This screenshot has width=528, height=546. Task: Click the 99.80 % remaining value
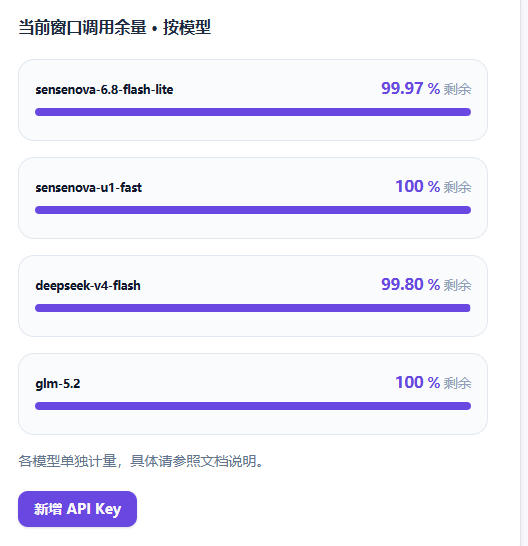(410, 284)
